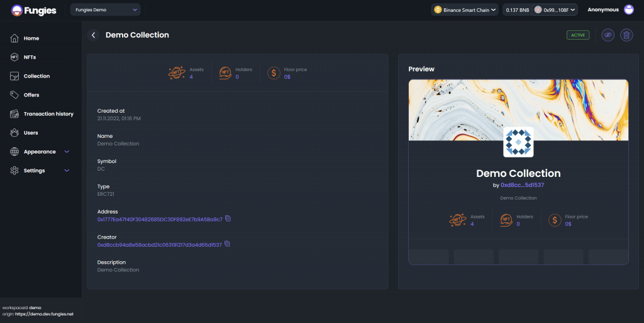644x323 pixels.
Task: Click the Anonymous username label
Action: 603,9
